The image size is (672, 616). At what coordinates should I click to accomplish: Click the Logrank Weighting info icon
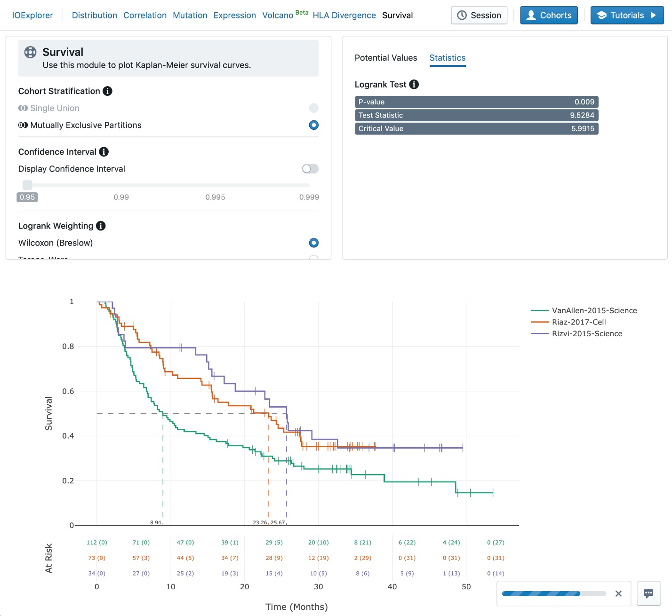click(101, 226)
